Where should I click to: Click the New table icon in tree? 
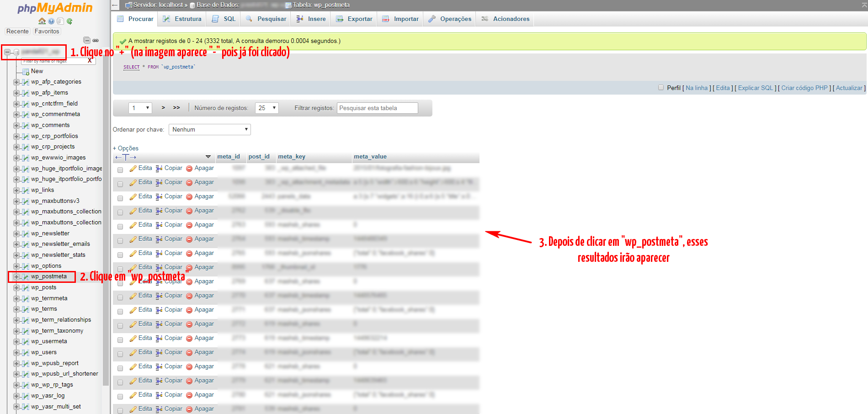pyautogui.click(x=26, y=71)
